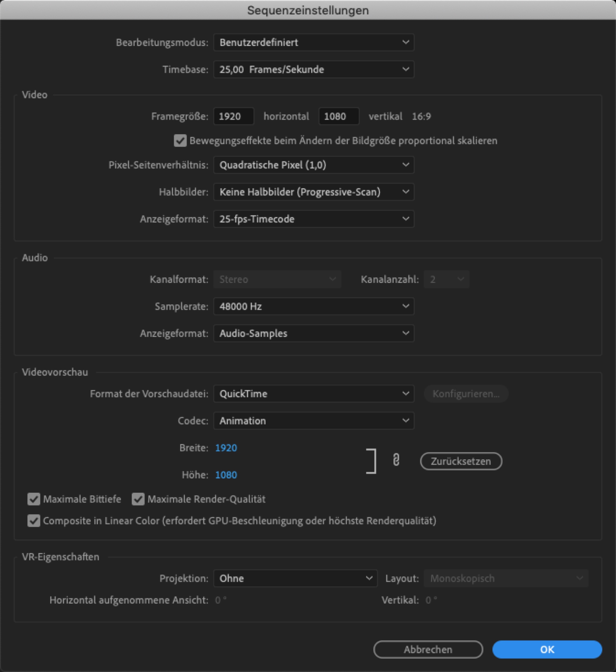Confirm settings with the OK button

coord(547,649)
